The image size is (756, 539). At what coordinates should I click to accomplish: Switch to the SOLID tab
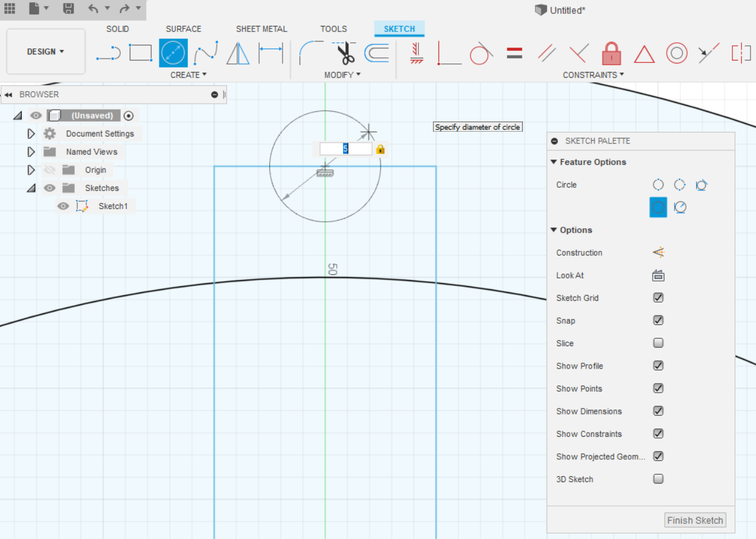[117, 28]
